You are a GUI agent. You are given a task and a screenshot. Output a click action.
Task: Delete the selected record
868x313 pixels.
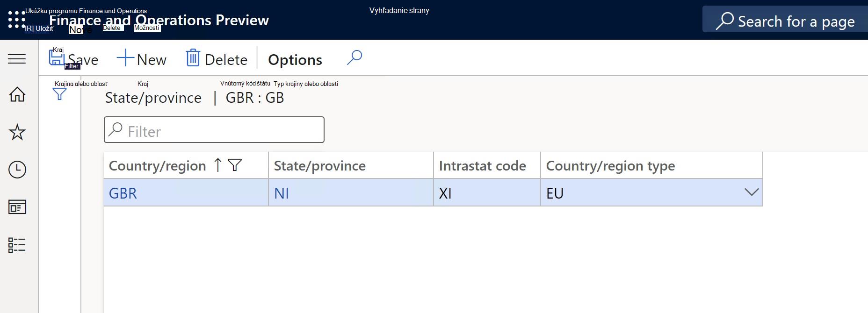(x=217, y=59)
